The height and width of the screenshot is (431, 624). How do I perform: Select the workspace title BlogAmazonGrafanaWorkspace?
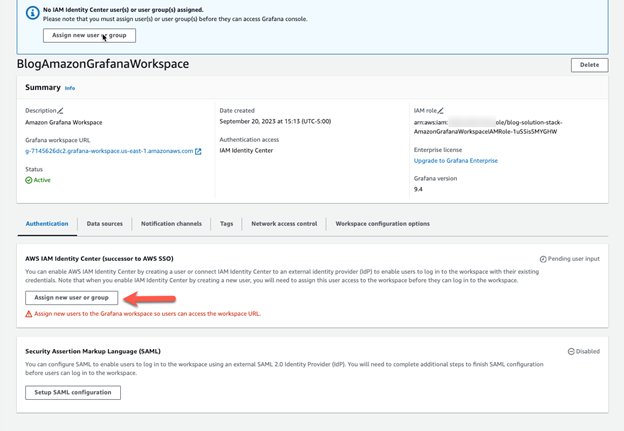pyautogui.click(x=103, y=64)
